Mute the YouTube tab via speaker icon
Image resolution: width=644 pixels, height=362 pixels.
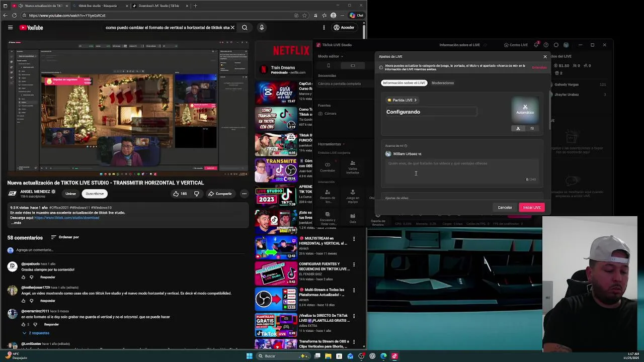point(20,6)
